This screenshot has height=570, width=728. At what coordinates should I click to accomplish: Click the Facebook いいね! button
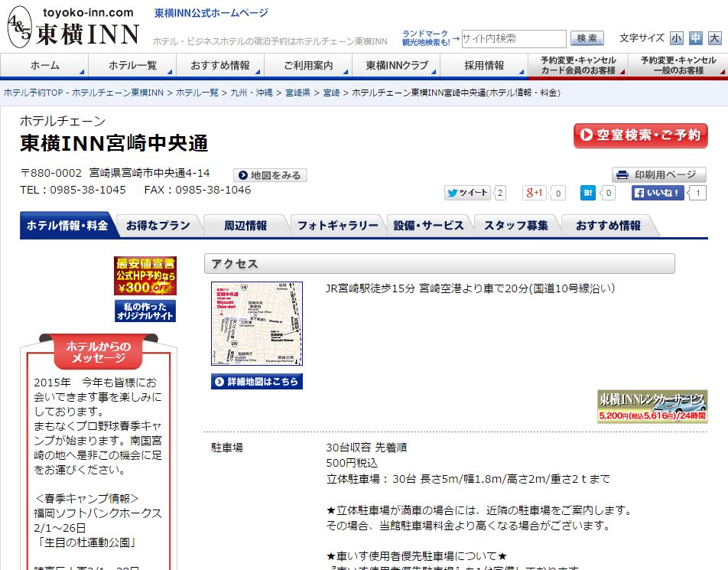pos(658,193)
